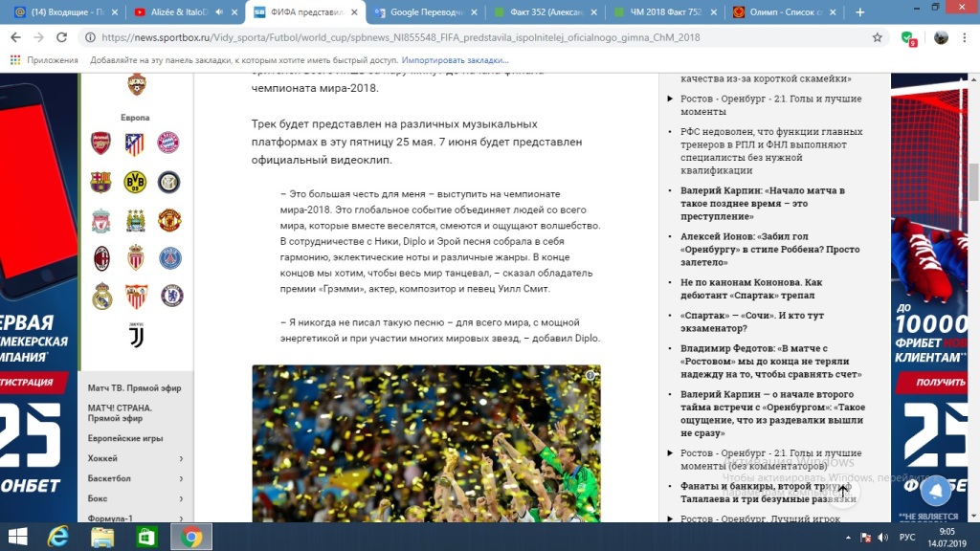
Task: Open Валерий Карпин «Начало матча» headline
Action: tap(763, 203)
